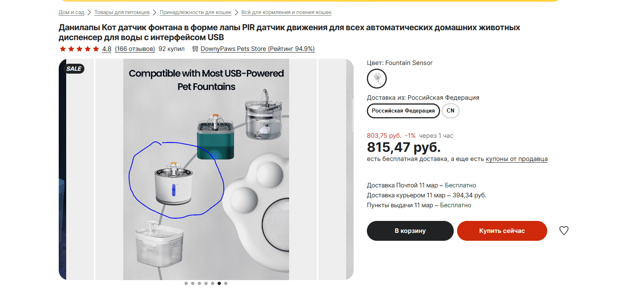
Task: Go to "Товары для питомцев" breadcrumb category
Action: pyautogui.click(x=122, y=12)
